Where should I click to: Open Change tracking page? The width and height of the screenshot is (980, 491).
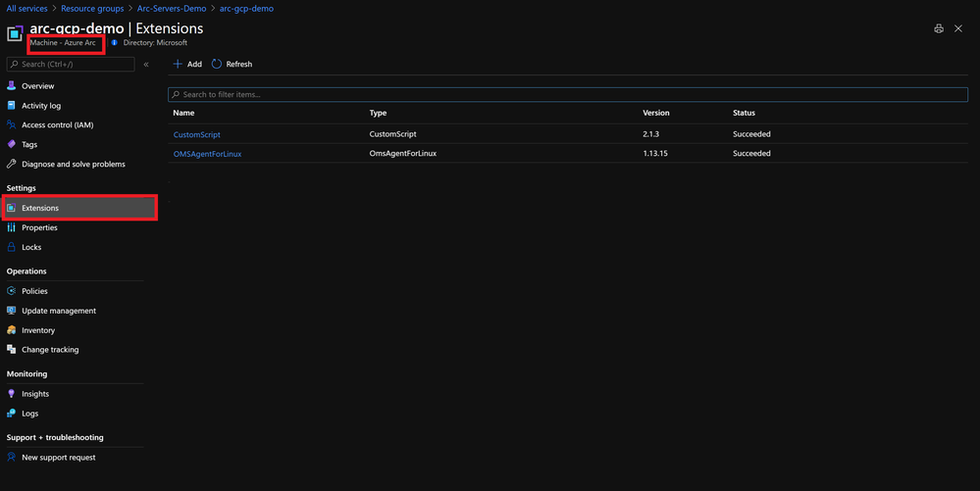coord(50,349)
